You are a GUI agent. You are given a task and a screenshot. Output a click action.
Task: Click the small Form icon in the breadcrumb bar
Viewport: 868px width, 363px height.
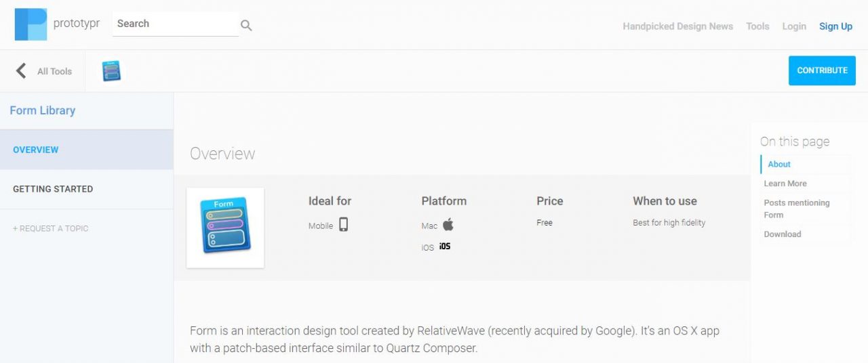pos(111,70)
